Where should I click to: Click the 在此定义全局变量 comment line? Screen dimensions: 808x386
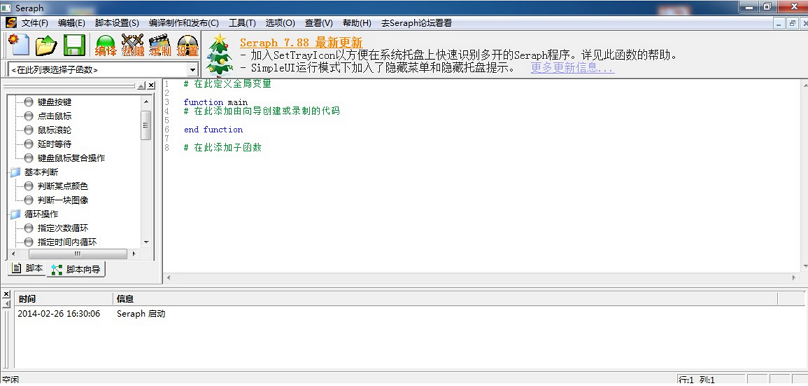click(227, 84)
